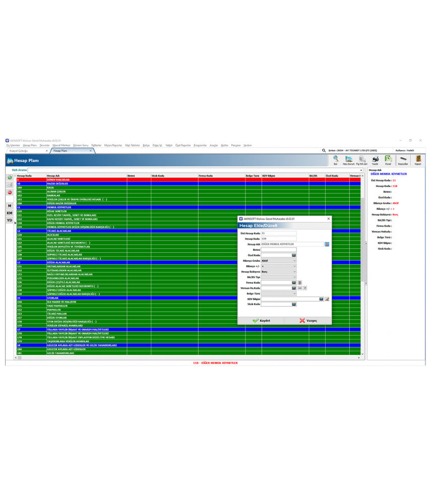Open lookup icon in Özel Kodu field
This screenshot has width=431, height=504.
[x=294, y=256]
